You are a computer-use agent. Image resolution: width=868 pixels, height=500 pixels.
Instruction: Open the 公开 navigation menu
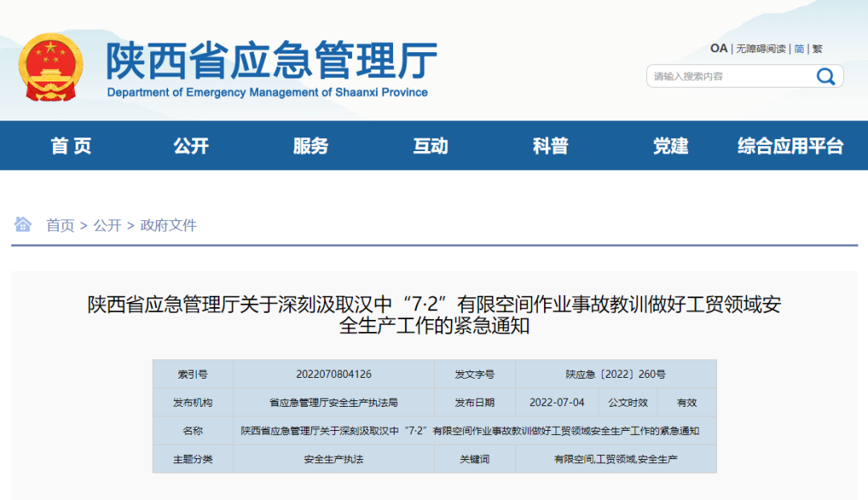pyautogui.click(x=190, y=145)
